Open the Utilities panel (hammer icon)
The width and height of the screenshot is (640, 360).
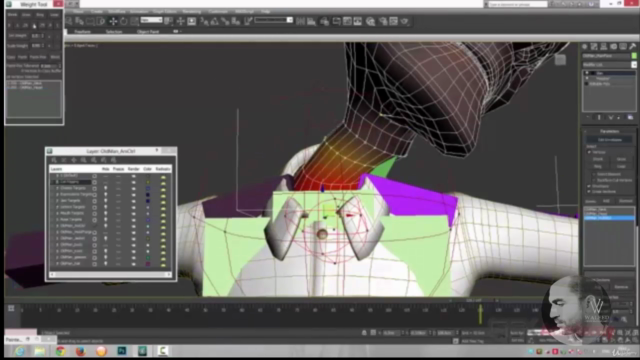[632, 47]
